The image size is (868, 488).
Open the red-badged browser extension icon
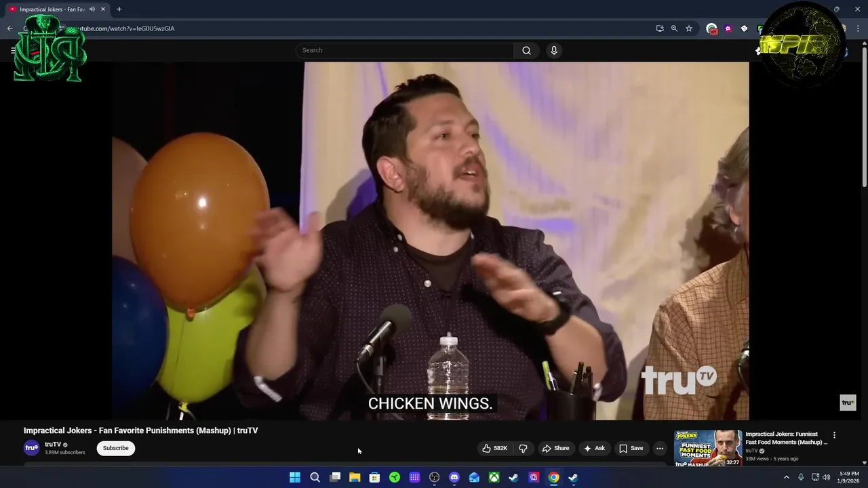pyautogui.click(x=711, y=28)
